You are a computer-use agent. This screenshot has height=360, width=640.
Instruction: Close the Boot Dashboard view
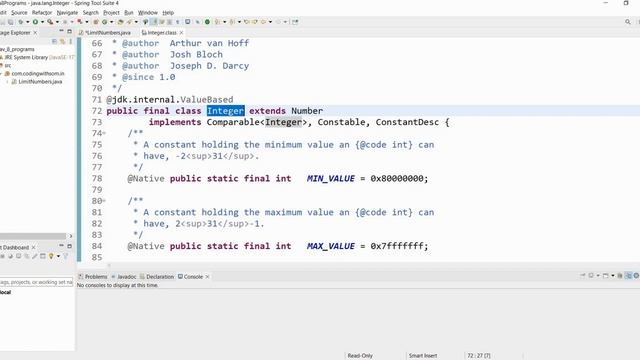[33, 247]
